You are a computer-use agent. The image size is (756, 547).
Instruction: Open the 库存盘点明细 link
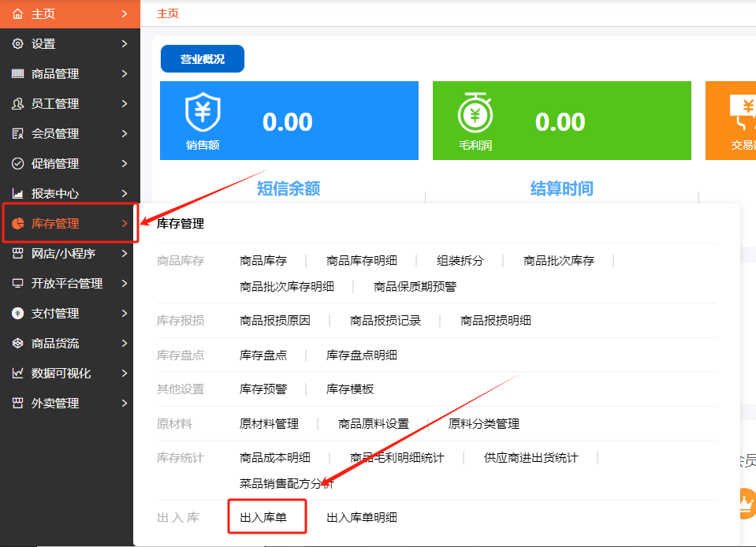coord(362,355)
